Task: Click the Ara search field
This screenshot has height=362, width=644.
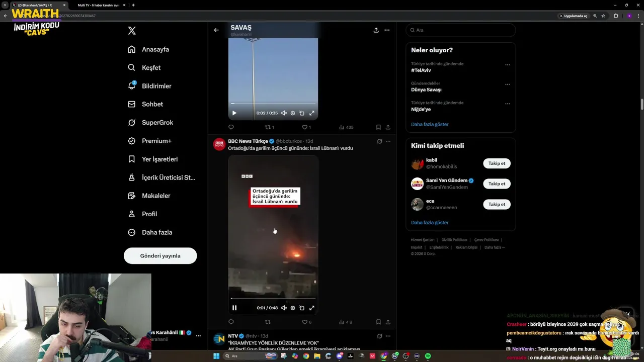Action: tap(461, 30)
